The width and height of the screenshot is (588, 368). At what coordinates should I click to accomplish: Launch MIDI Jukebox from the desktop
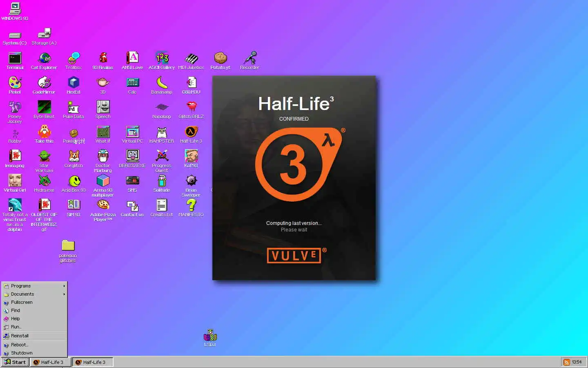point(191,61)
